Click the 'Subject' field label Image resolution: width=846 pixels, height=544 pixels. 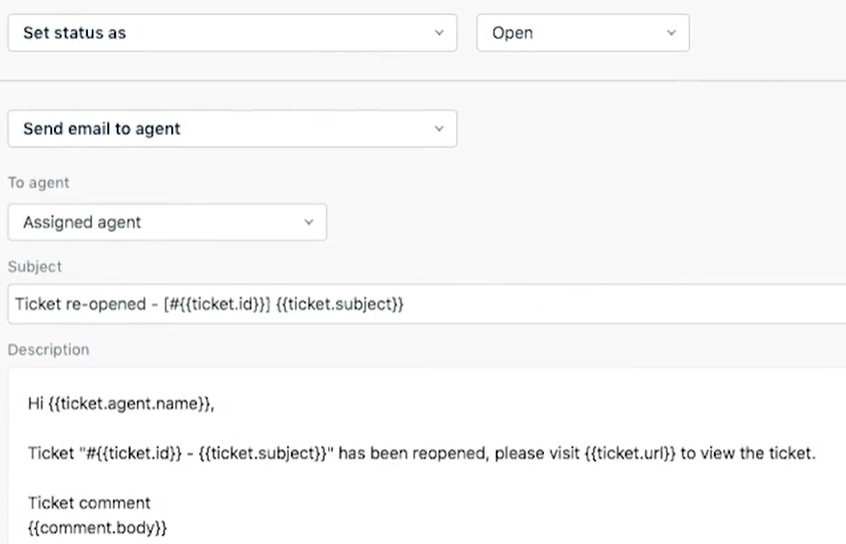click(35, 267)
